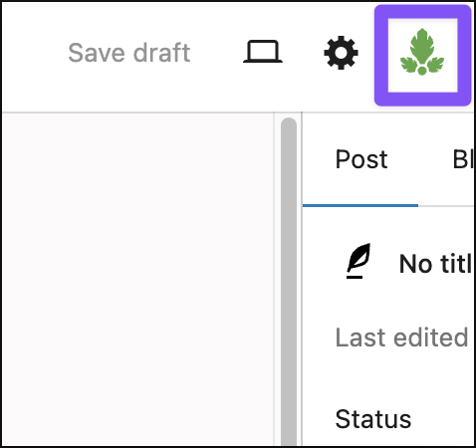
Task: Select the No title post heading
Action: [x=436, y=264]
